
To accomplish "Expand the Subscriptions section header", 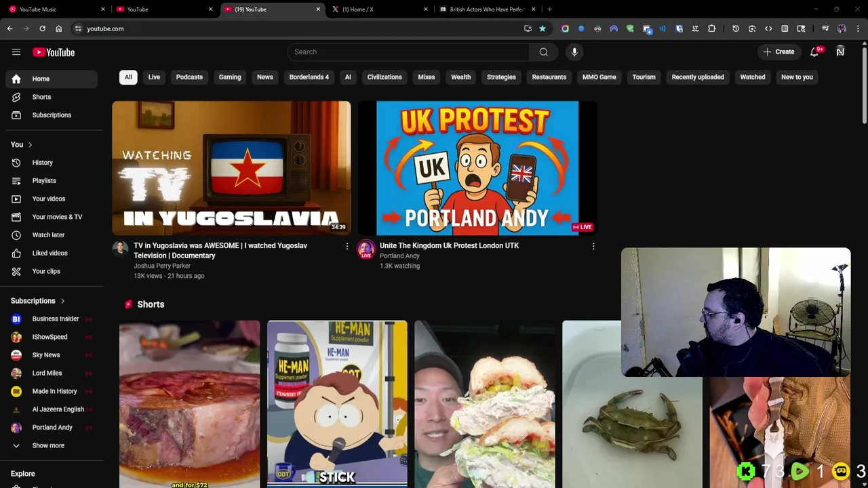I will [x=38, y=301].
